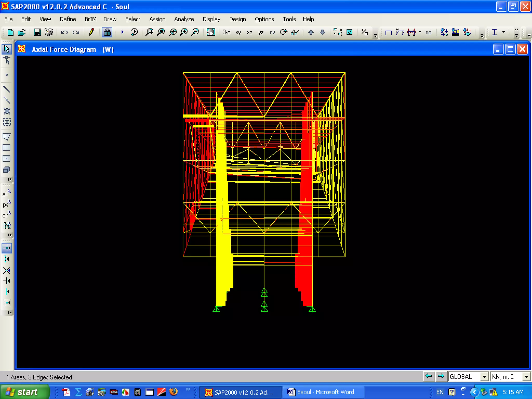
Task: Click the Select All 'all' icon
Action: [7, 193]
